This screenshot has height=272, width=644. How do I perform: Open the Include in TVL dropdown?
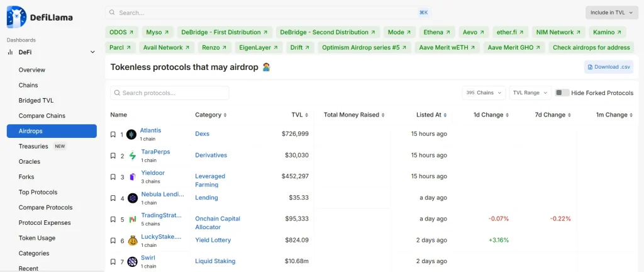pyautogui.click(x=612, y=13)
